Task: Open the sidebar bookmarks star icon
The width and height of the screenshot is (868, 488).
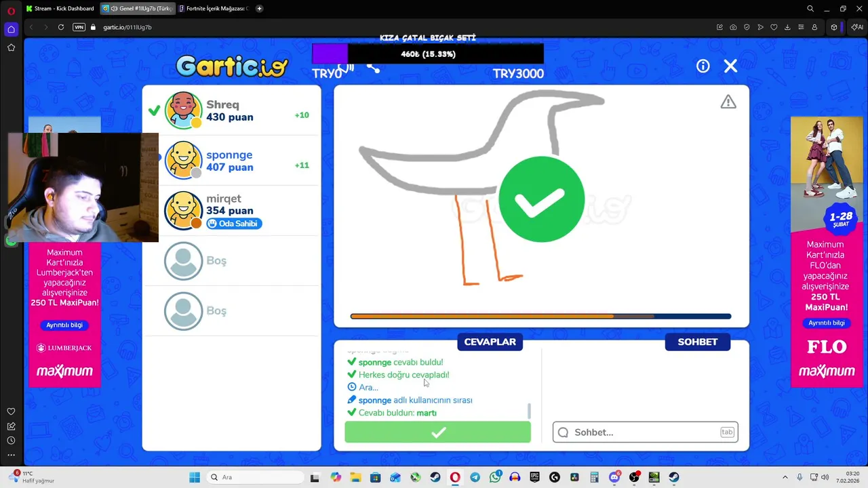Action: 11,47
